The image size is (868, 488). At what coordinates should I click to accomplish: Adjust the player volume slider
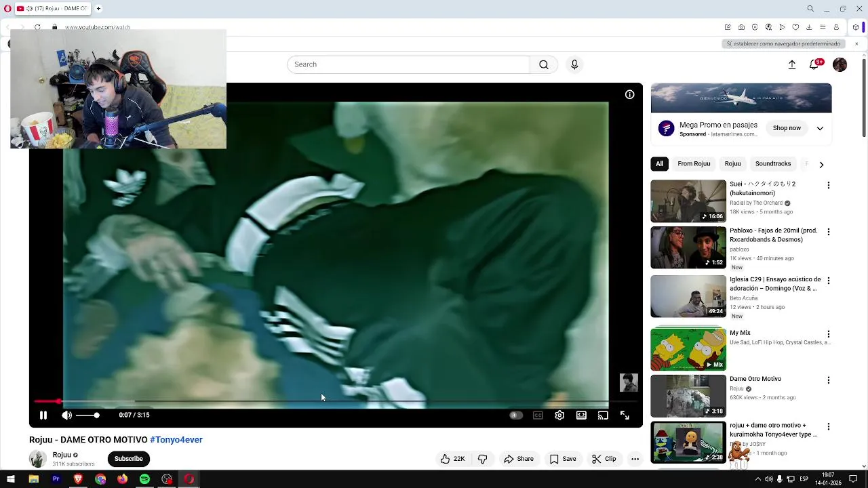[87, 415]
